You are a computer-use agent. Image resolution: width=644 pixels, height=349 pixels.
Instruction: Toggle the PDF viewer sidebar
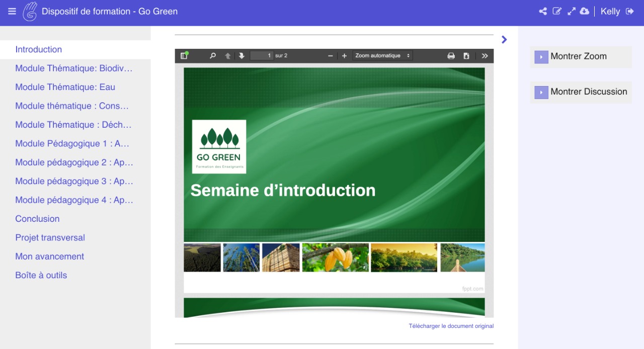coord(184,56)
